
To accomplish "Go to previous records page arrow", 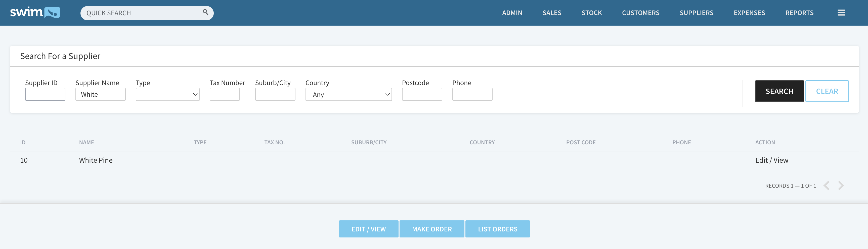I will pos(826,185).
